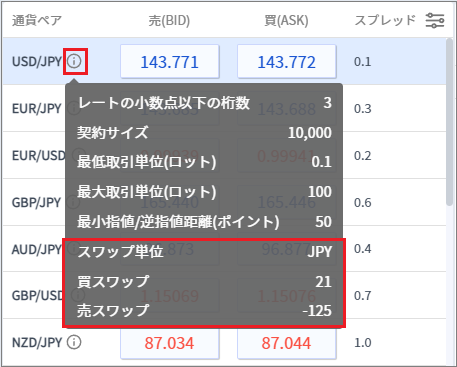Viewport: 457px width, 367px height.
Task: Click the 買スワップ tooltip row
Action: pos(204,282)
